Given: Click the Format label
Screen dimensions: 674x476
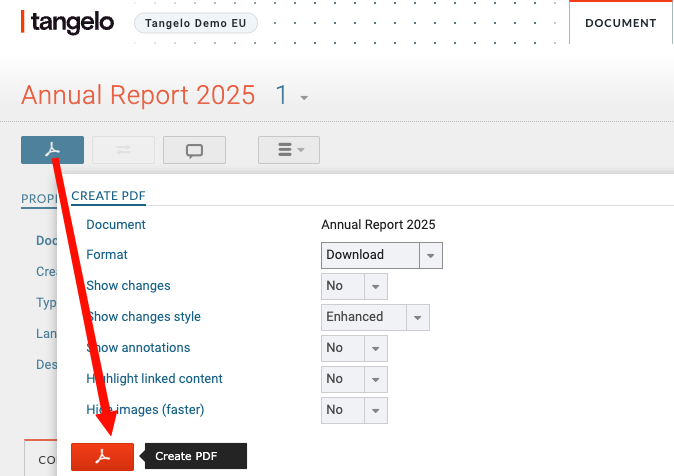Looking at the screenshot, I should click(x=107, y=255).
